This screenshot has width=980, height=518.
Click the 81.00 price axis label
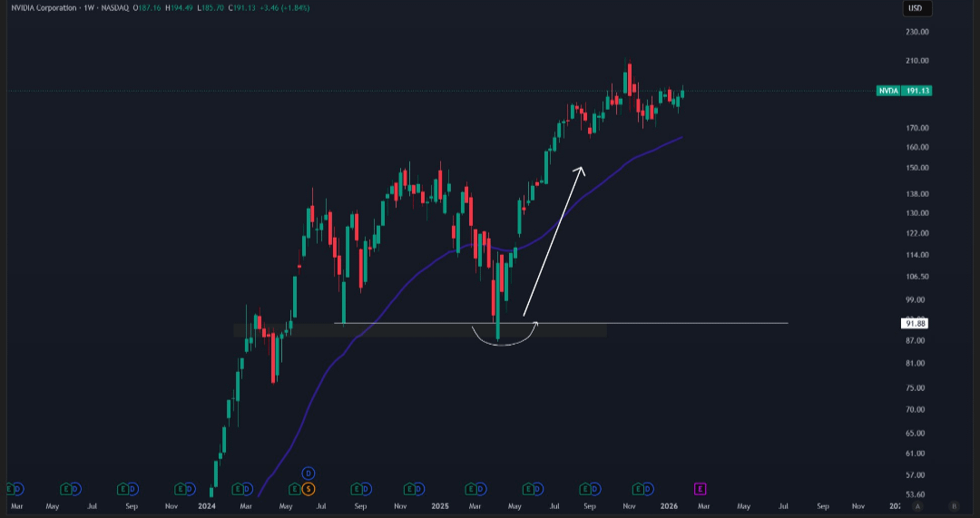click(x=915, y=364)
